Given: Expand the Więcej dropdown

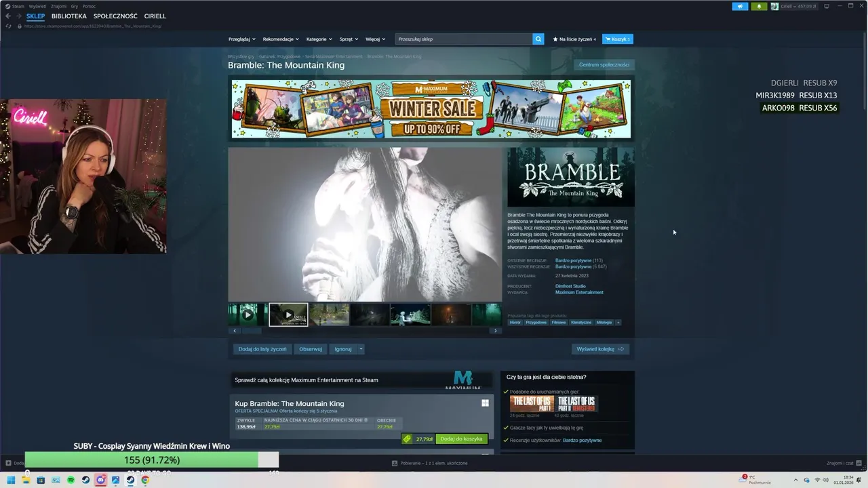Looking at the screenshot, I should (x=375, y=39).
